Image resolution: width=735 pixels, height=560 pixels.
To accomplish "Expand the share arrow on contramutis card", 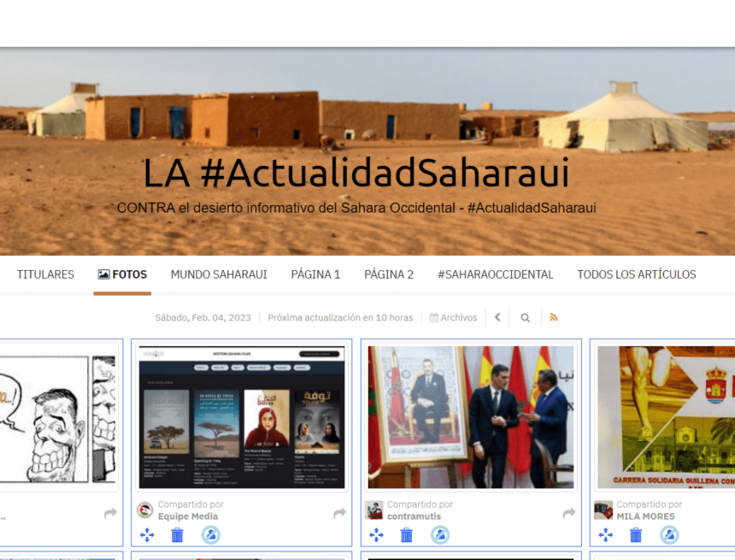I will tap(567, 511).
